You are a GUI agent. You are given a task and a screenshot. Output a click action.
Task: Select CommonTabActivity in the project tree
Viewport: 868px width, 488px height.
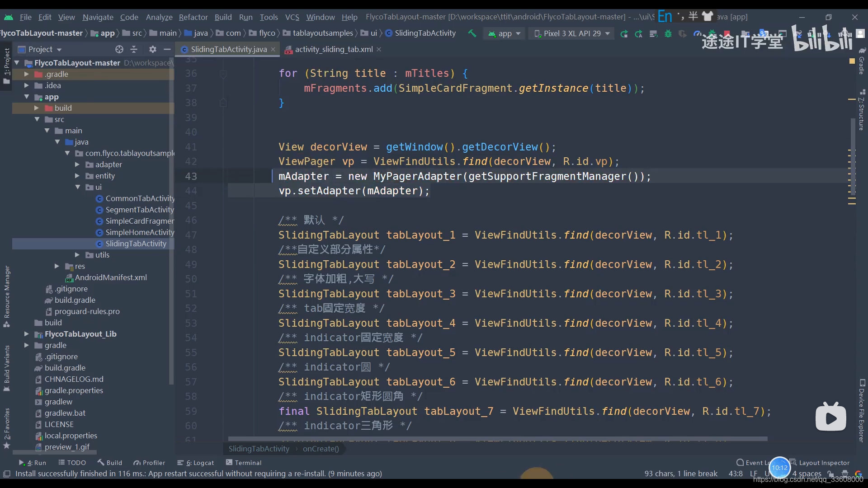[135, 198]
